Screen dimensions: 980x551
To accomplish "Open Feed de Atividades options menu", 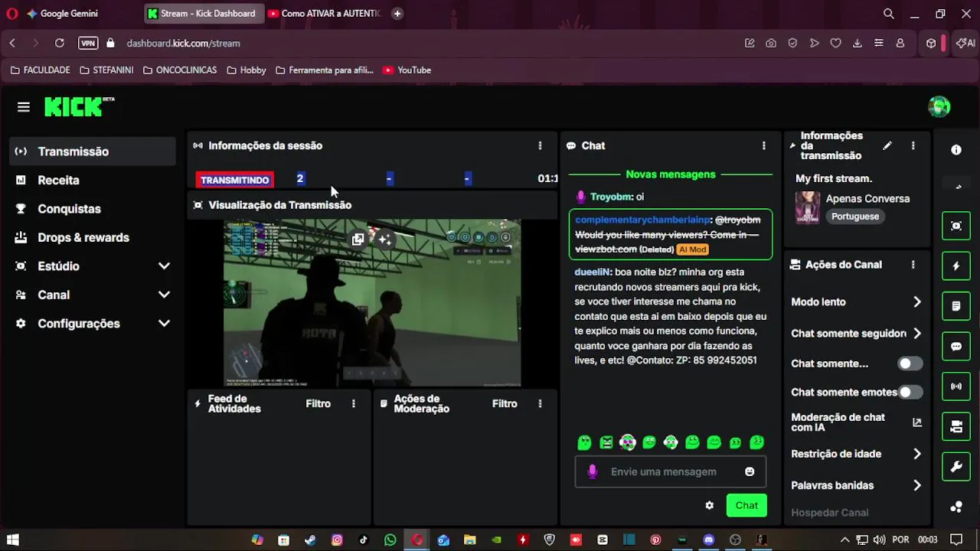I will [353, 403].
